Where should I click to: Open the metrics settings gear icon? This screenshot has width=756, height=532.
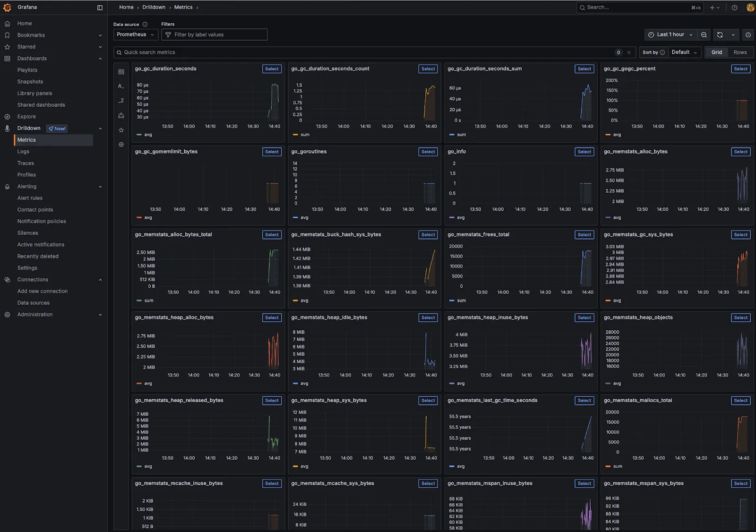[121, 145]
